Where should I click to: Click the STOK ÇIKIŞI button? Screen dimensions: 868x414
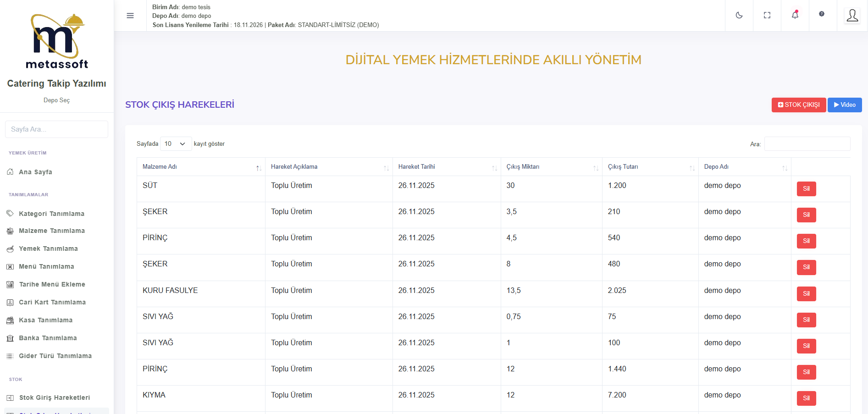tap(798, 105)
